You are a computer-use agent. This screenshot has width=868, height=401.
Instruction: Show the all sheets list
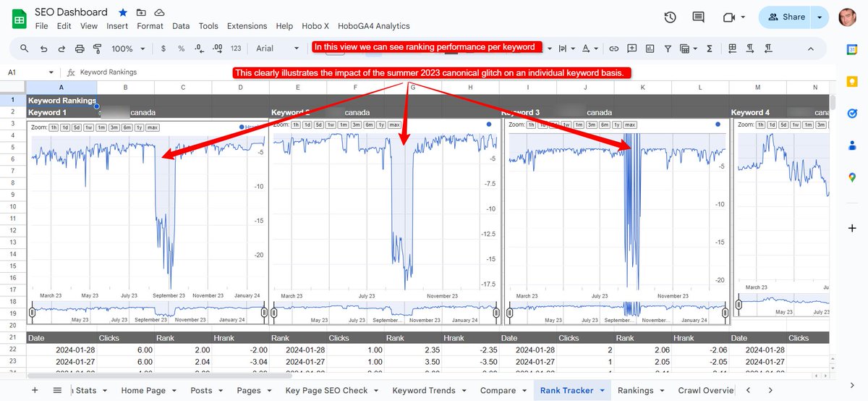tap(58, 390)
